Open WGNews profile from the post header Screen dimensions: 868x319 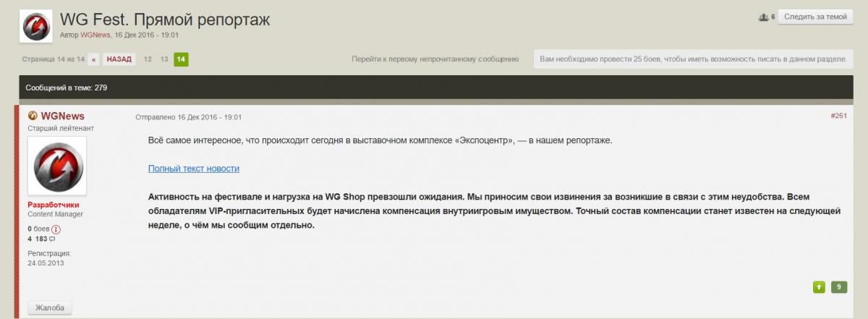coord(62,116)
